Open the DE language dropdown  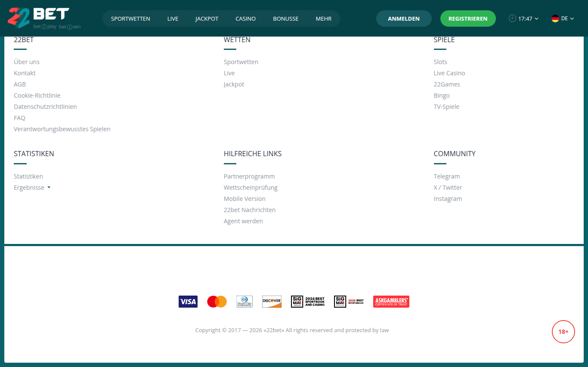pos(563,19)
